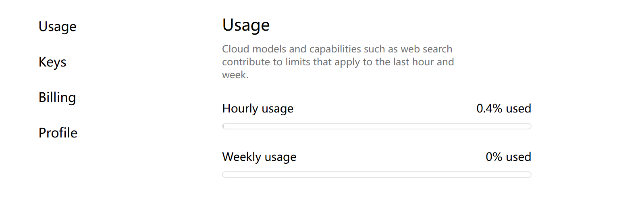Viewport: 644px width, 204px height.
Task: Open the Billing settings page
Action: 57,98
